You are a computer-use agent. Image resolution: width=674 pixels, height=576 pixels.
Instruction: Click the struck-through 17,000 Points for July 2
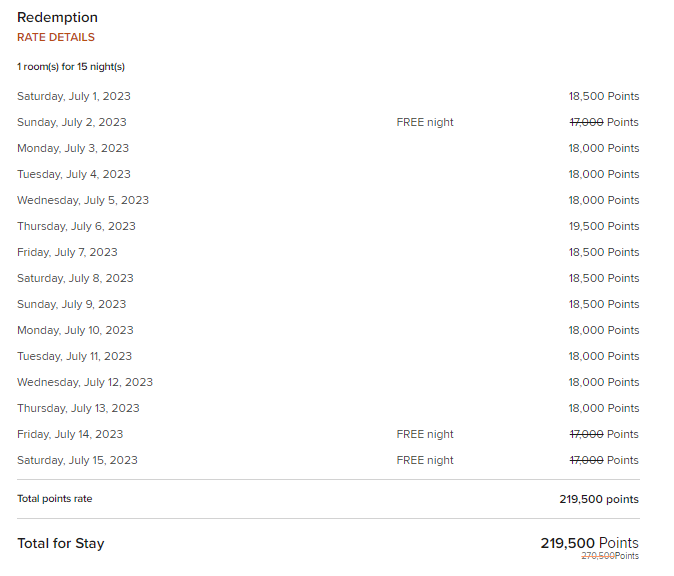tap(604, 123)
